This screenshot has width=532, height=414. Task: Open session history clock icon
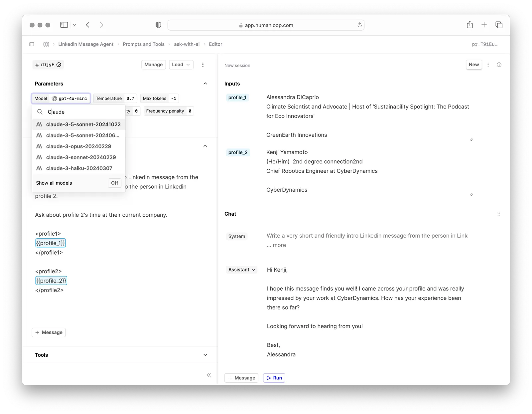[499, 65]
